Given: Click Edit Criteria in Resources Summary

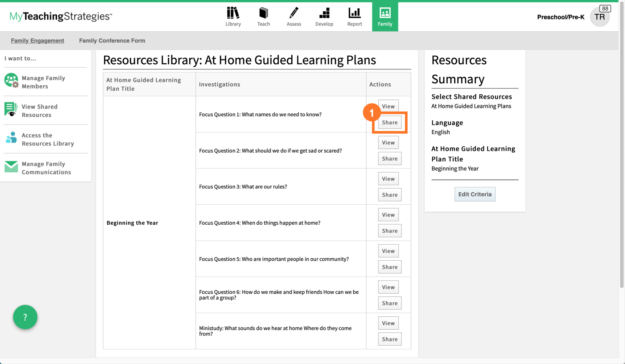Looking at the screenshot, I should pos(475,194).
